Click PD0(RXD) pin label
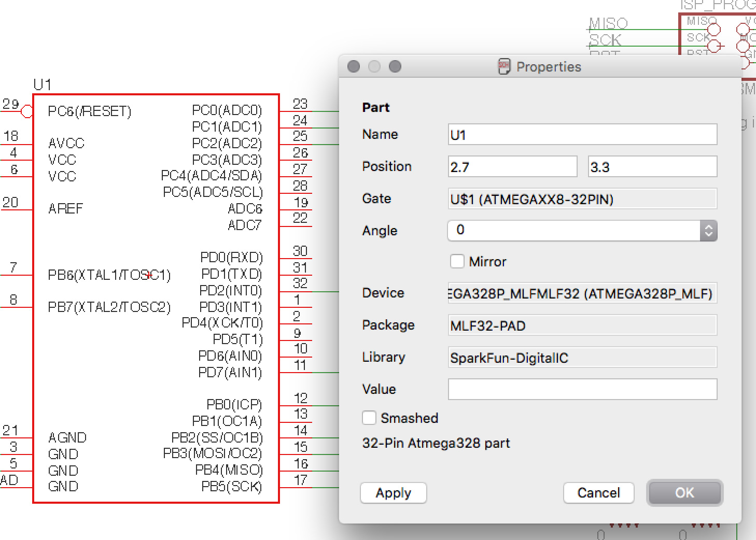Viewport: 756px width, 540px height. [x=231, y=258]
